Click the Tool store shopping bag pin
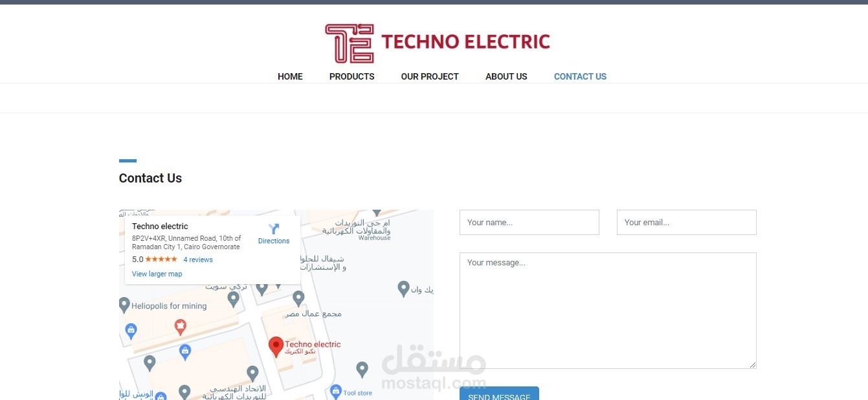The width and height of the screenshot is (868, 400). coord(335,392)
